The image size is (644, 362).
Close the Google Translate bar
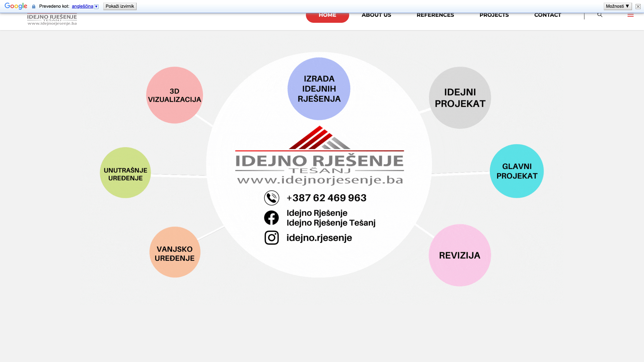638,6
